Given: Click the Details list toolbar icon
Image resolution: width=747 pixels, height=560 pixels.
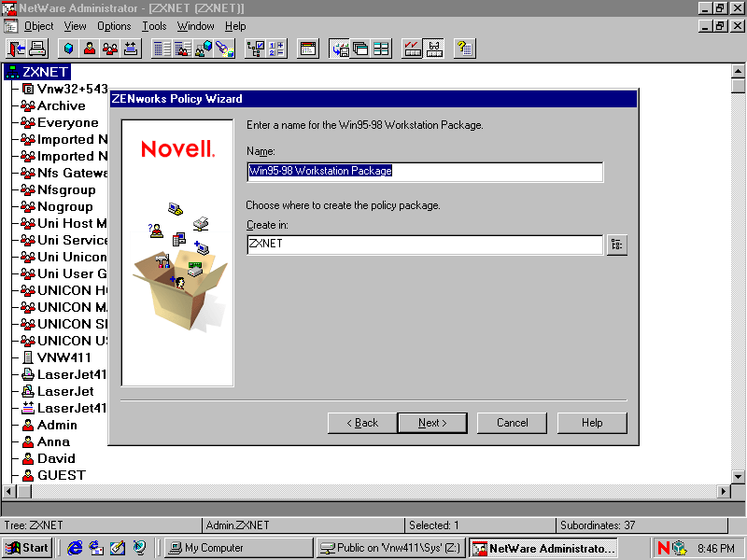Looking at the screenshot, I should [162, 49].
